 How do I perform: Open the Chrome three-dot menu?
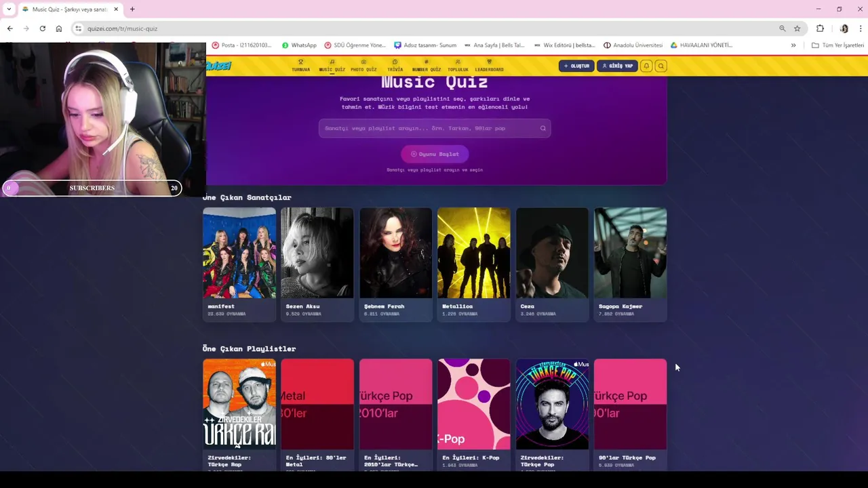pos(861,28)
